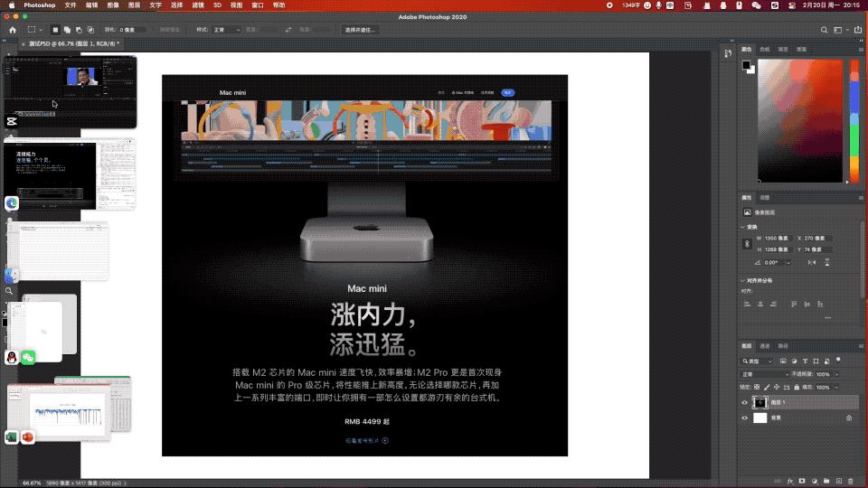Toggle the link width and height icon
The width and height of the screenshot is (868, 488).
[747, 243]
